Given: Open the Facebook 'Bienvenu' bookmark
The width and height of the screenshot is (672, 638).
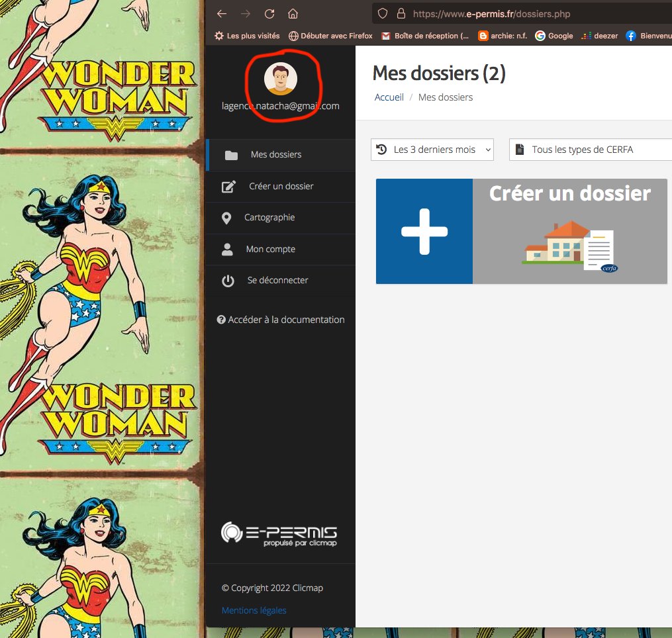Looking at the screenshot, I should (648, 36).
